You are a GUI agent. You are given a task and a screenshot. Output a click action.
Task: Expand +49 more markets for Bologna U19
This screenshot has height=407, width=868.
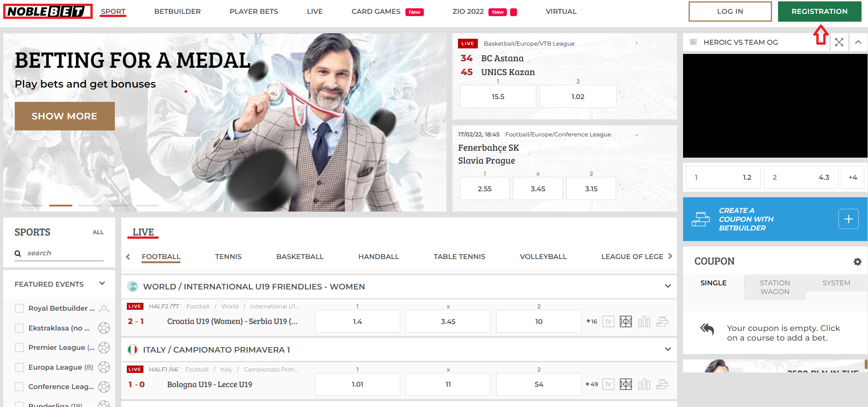click(x=592, y=384)
